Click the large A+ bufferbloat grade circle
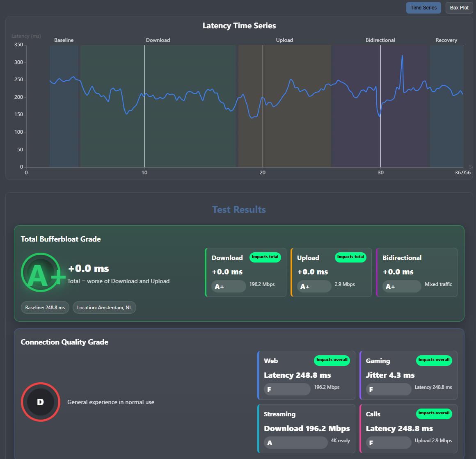Image resolution: width=476 pixels, height=459 pixels. 41,272
